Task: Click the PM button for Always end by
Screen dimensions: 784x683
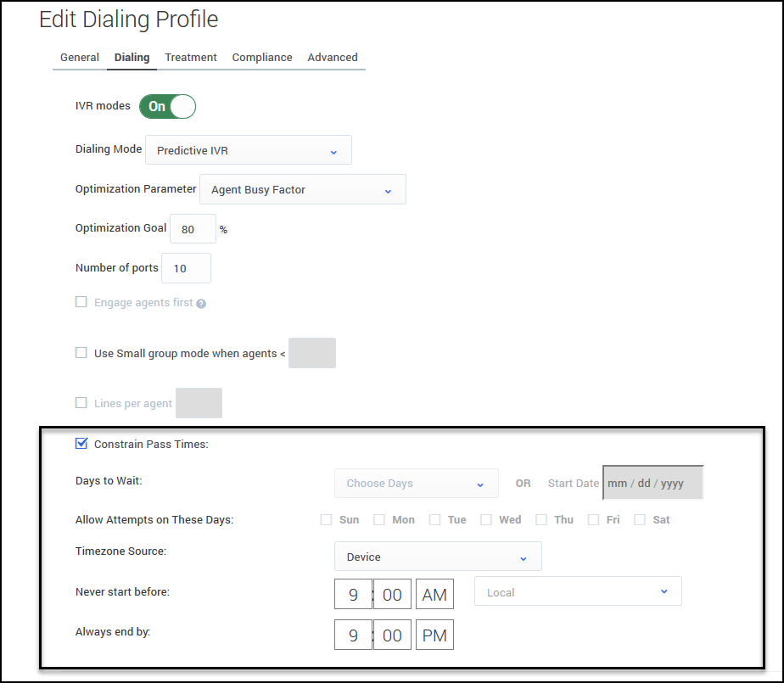Action: click(x=434, y=635)
